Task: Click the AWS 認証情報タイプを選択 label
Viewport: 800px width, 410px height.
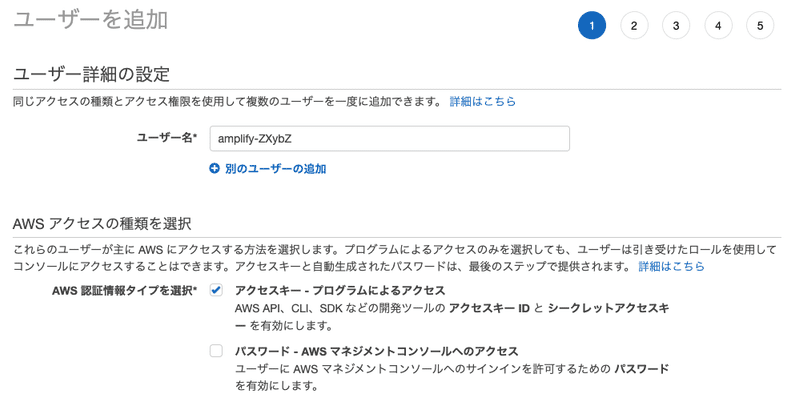Action: (124, 291)
